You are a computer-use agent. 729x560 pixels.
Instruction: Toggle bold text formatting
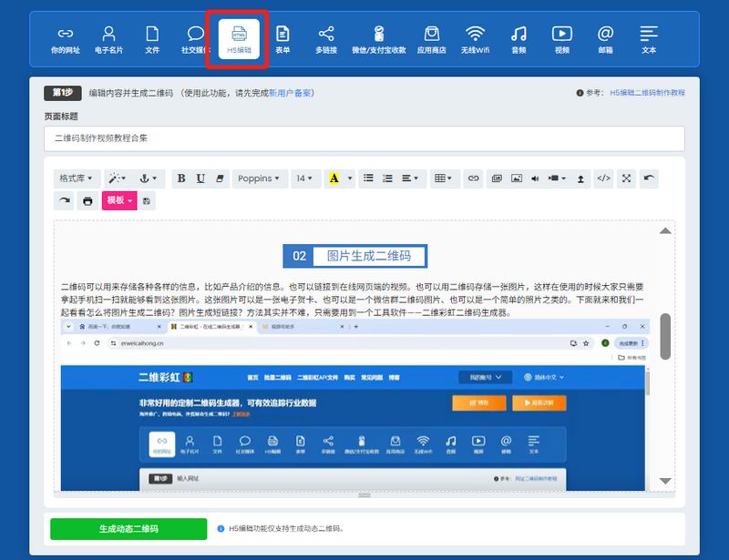(181, 178)
